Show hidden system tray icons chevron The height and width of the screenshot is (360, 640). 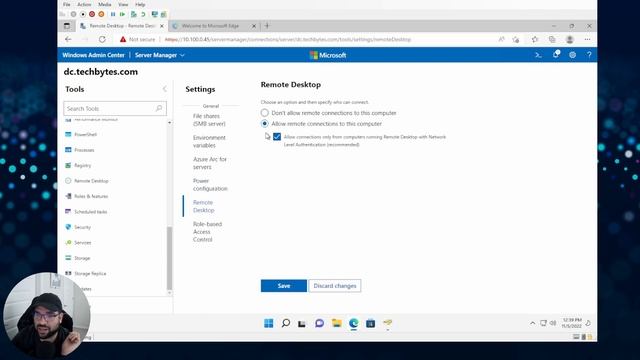click(532, 323)
